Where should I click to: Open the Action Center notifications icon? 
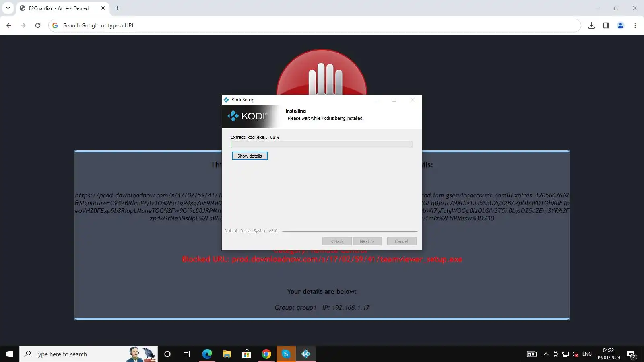click(x=632, y=354)
